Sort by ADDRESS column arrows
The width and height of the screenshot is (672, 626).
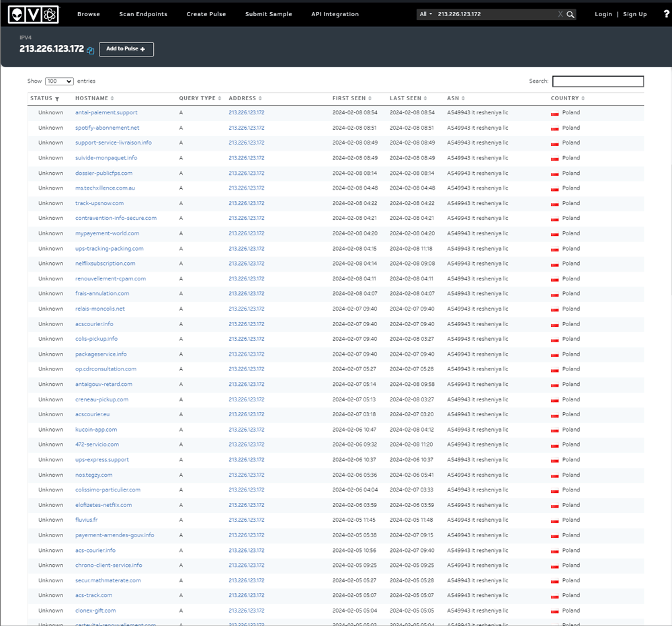tap(260, 98)
